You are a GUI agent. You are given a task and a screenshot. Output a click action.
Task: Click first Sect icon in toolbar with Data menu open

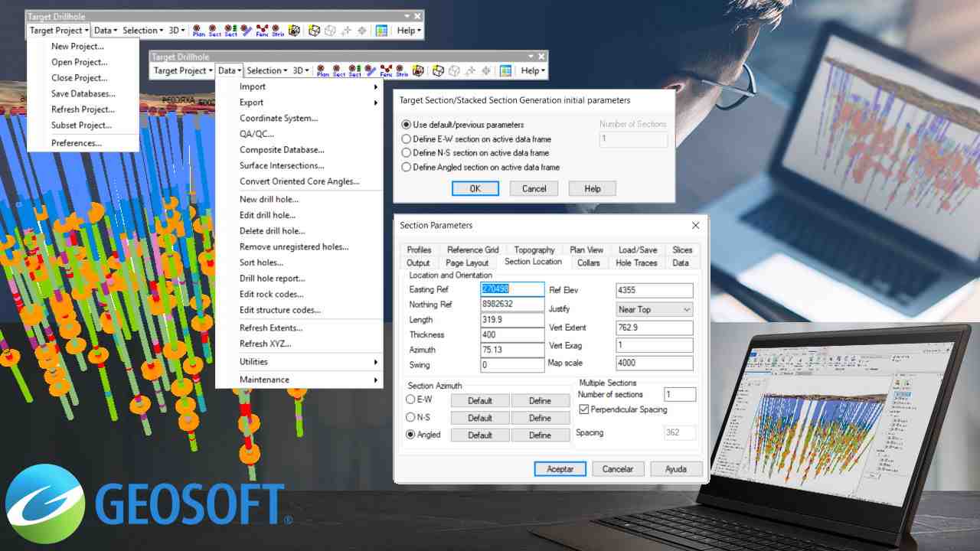(339, 70)
